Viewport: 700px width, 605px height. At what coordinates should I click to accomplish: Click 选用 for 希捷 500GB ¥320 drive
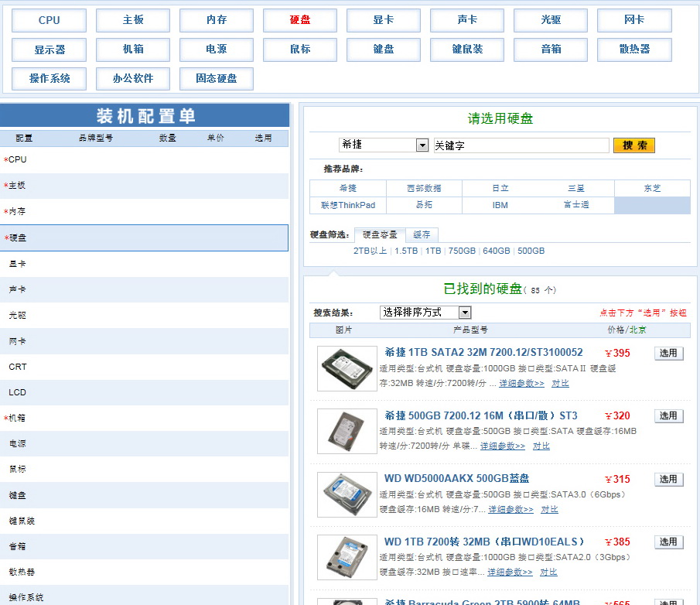pyautogui.click(x=669, y=416)
